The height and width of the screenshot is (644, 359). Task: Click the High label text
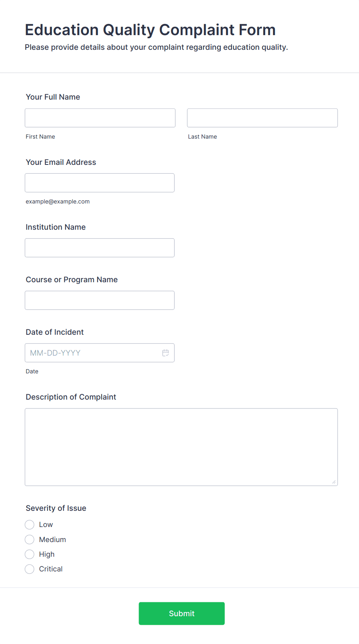(x=47, y=554)
